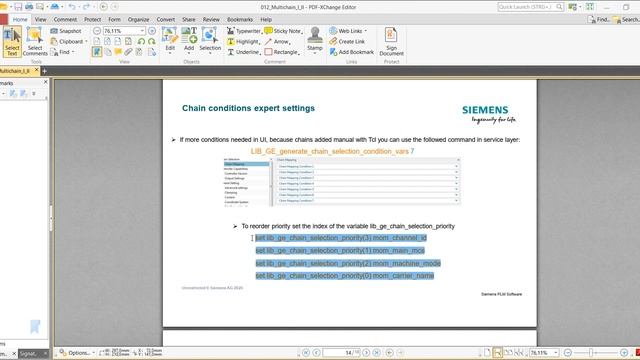640x360 pixels.
Task: Click the status bar zoom in plus button
Action: point(624,353)
